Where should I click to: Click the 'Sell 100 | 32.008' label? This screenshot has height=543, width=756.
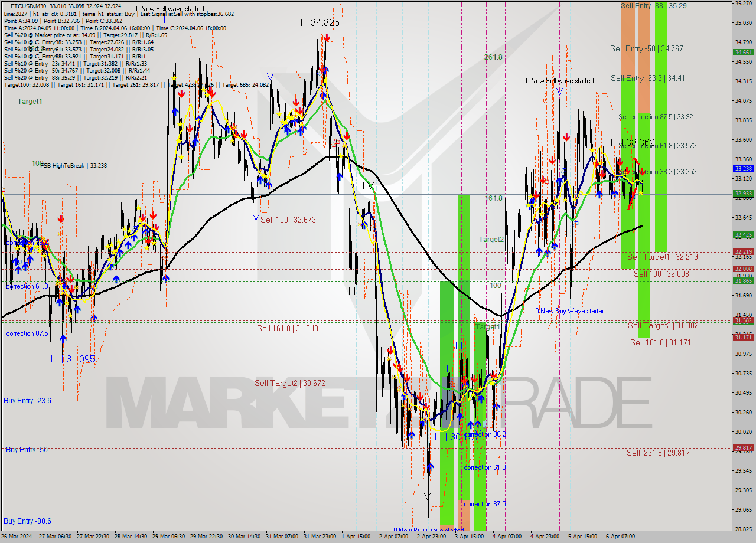point(661,274)
